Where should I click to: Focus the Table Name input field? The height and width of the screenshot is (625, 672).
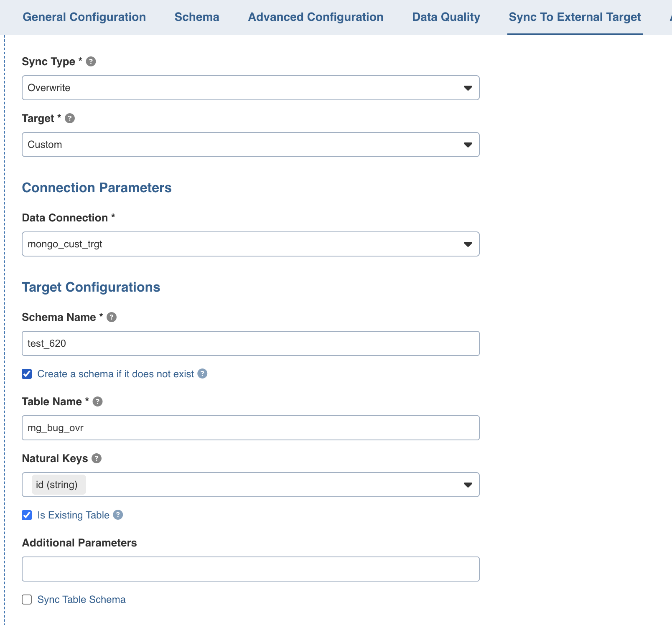[250, 428]
